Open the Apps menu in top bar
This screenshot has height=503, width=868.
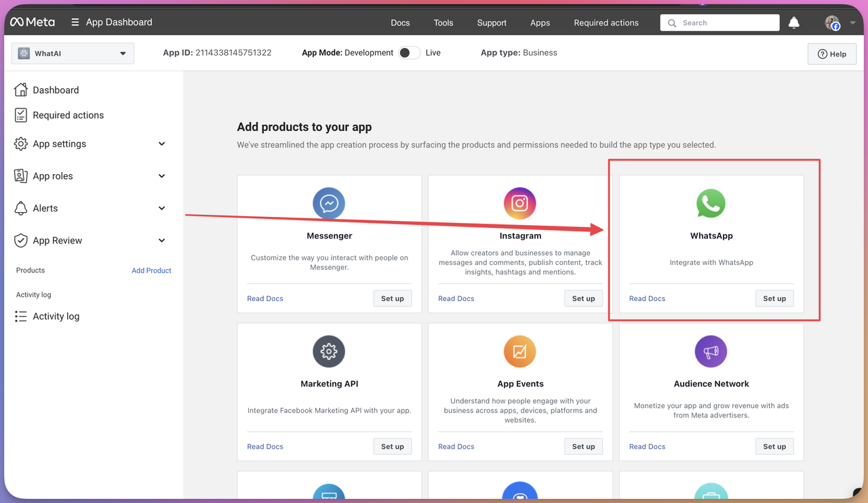(x=540, y=22)
